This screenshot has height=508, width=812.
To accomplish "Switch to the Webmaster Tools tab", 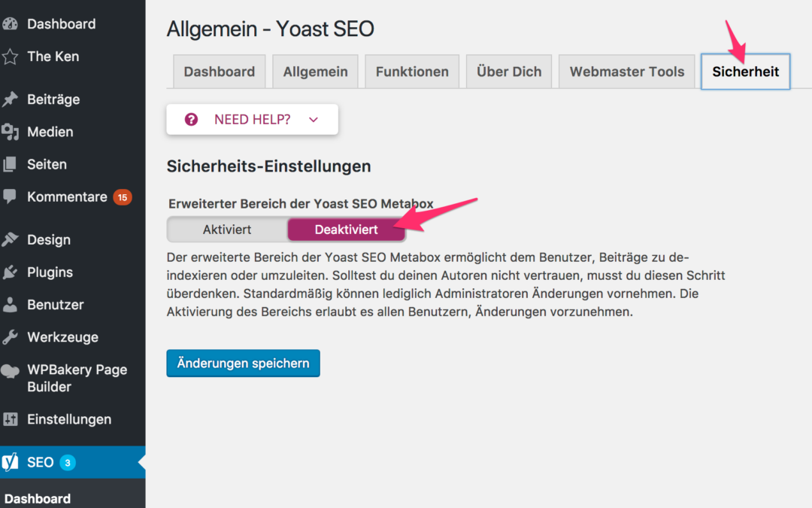I will [626, 72].
